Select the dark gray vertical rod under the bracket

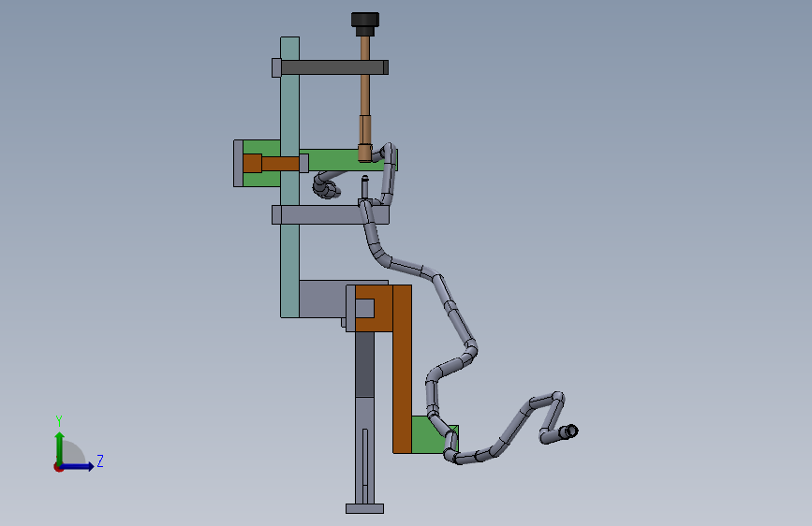364,365
